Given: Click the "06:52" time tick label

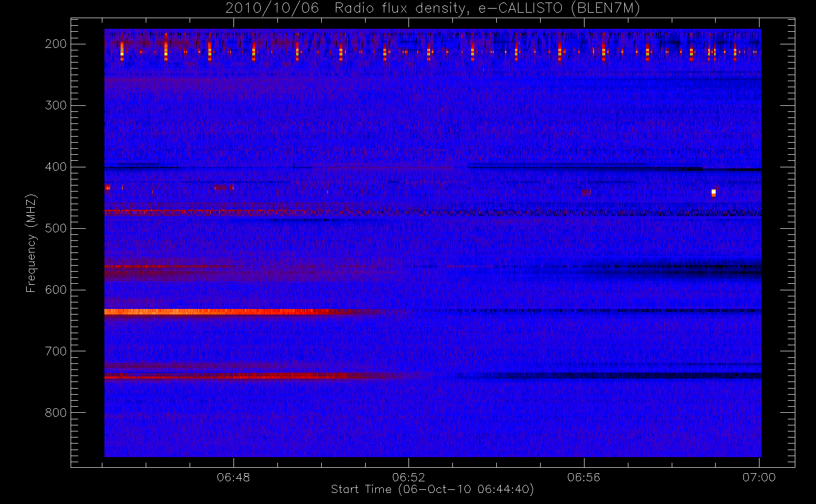Looking at the screenshot, I should tap(409, 477).
